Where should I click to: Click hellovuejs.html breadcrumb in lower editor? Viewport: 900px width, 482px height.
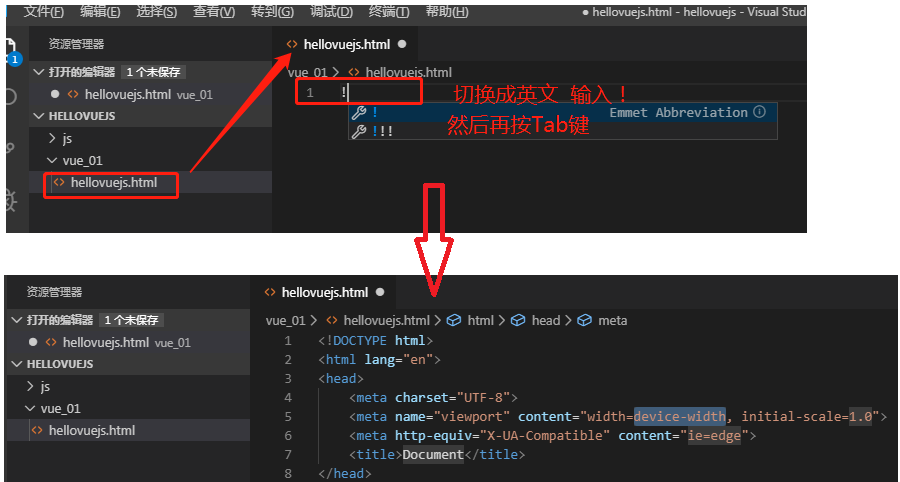(386, 321)
